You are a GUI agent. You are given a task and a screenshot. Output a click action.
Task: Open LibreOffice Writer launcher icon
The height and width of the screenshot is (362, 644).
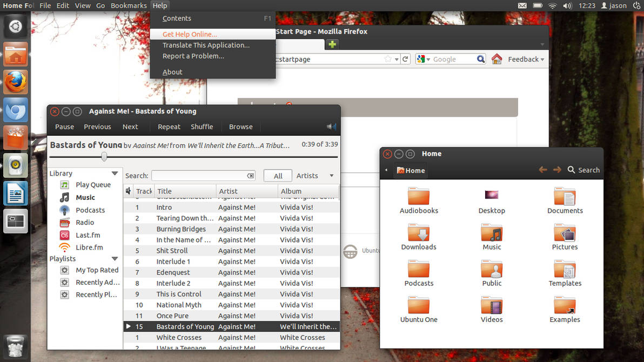tap(15, 193)
